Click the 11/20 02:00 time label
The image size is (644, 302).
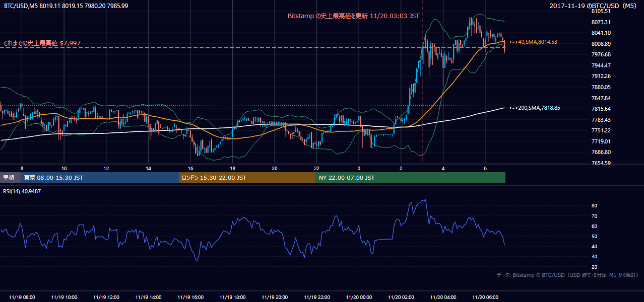pos(401,297)
